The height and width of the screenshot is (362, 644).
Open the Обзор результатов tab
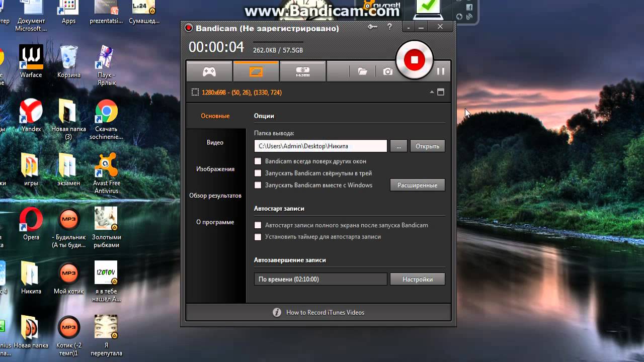click(x=215, y=196)
